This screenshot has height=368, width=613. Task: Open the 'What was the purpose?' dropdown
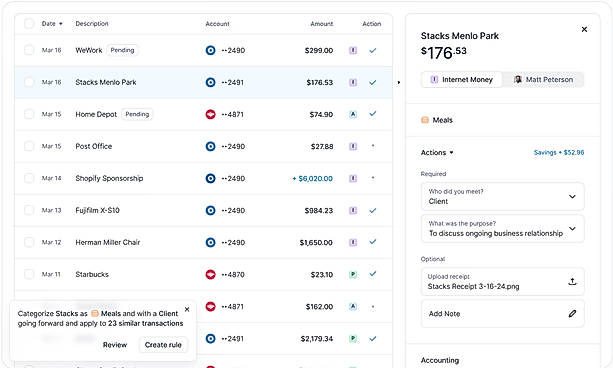point(502,229)
